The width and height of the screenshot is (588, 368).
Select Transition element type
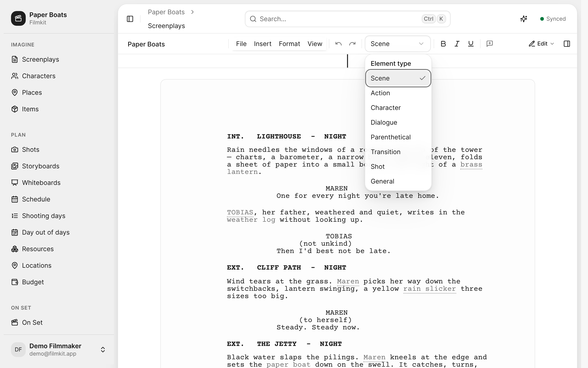398,152
